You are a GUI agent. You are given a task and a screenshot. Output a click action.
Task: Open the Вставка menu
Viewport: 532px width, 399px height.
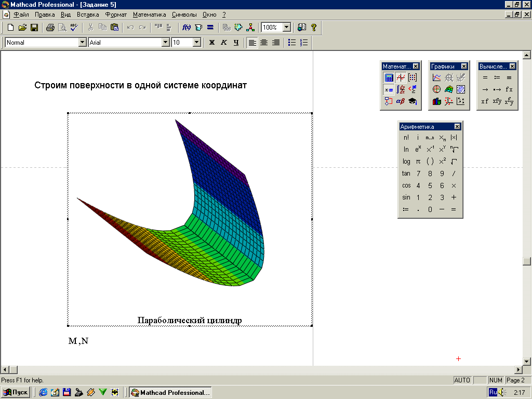88,15
